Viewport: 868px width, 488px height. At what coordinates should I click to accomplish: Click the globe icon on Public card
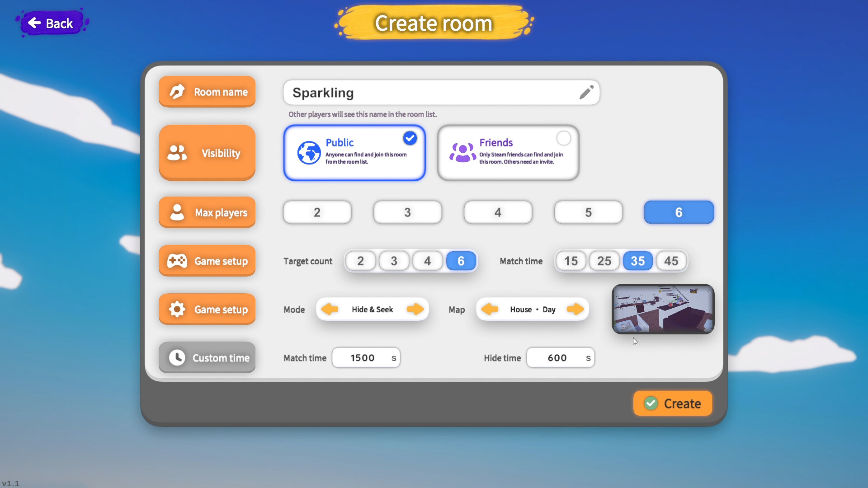(x=309, y=153)
